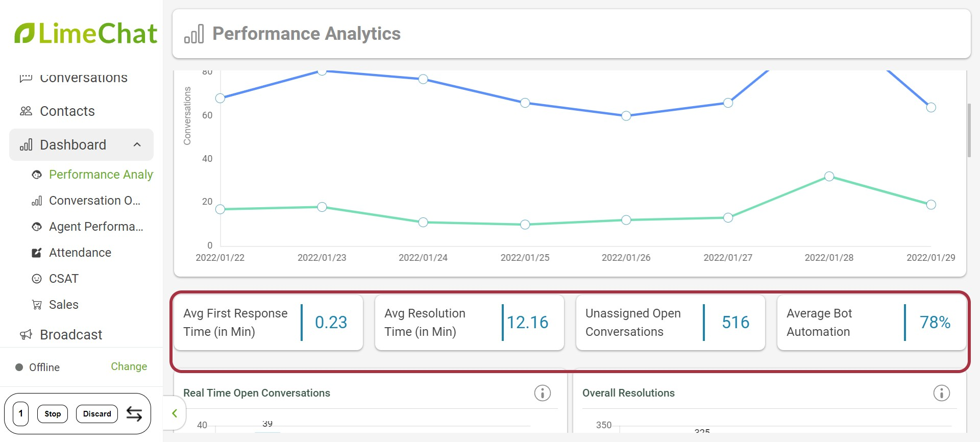The image size is (980, 442).
Task: Click the Discard button
Action: click(97, 414)
